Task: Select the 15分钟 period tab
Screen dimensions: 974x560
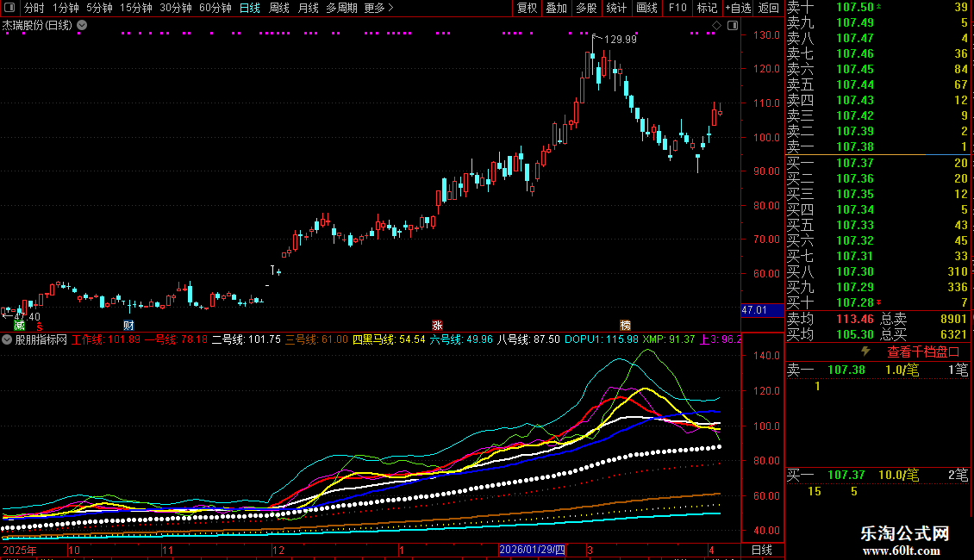Action: tap(135, 8)
